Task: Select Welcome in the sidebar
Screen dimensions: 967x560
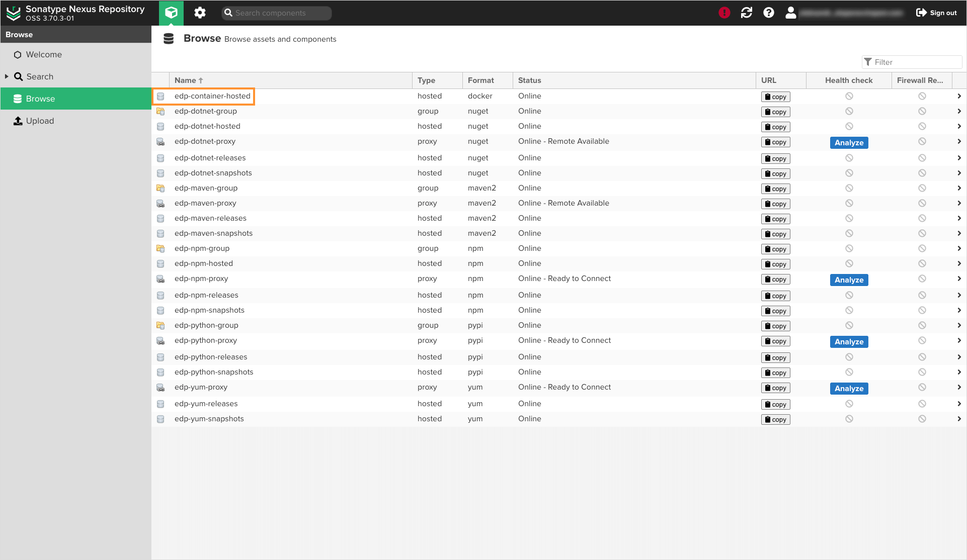Action: point(44,54)
